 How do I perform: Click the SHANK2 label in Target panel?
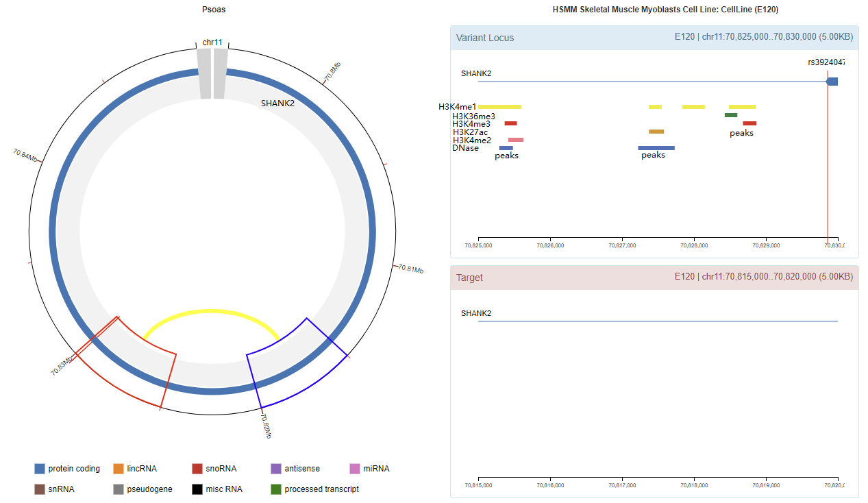(476, 313)
